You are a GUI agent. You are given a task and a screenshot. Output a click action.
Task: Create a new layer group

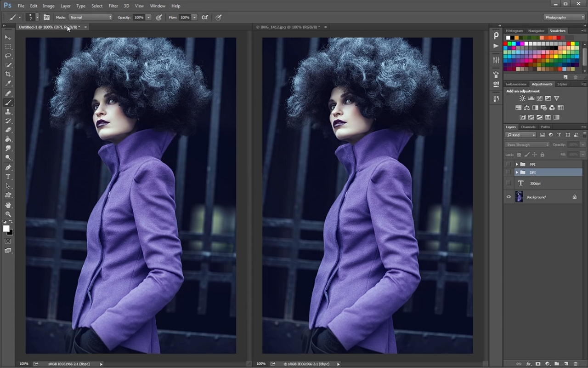tap(557, 364)
